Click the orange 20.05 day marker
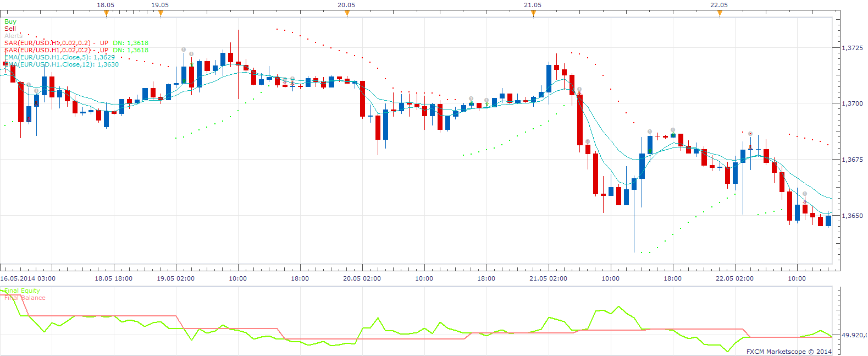Image resolution: width=868 pixels, height=356 pixels. click(x=347, y=14)
